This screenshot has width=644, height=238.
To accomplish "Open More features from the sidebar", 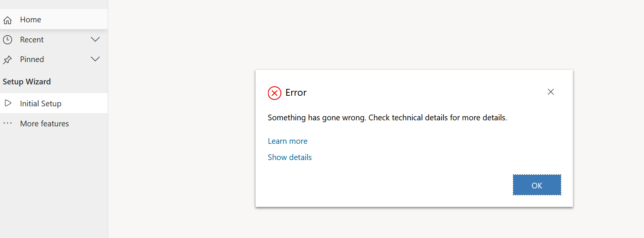I will [x=44, y=123].
